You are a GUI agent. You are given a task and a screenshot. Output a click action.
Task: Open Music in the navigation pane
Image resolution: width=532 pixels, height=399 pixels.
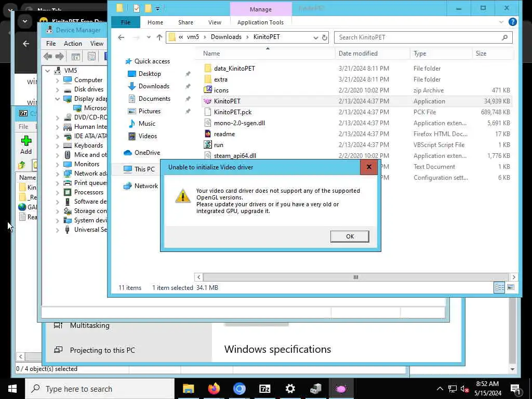pyautogui.click(x=147, y=124)
